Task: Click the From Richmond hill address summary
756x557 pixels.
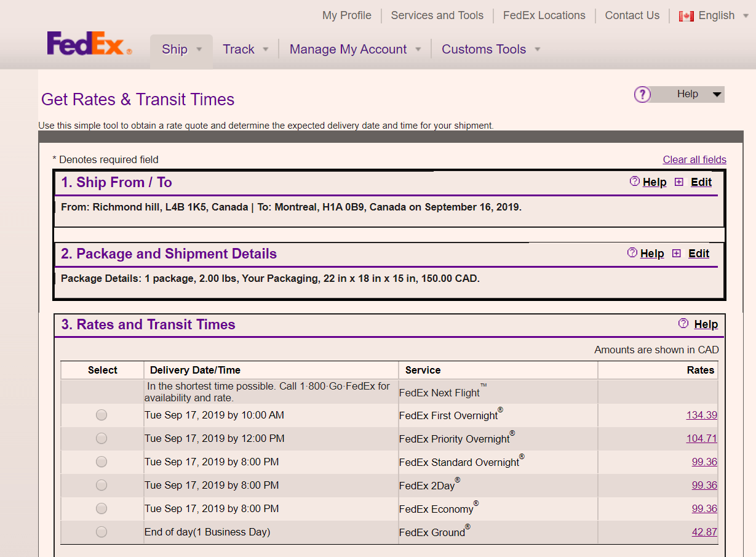Action: click(291, 207)
